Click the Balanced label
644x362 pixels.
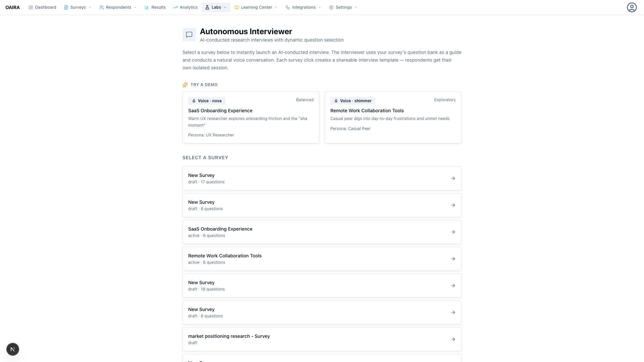coord(305,100)
